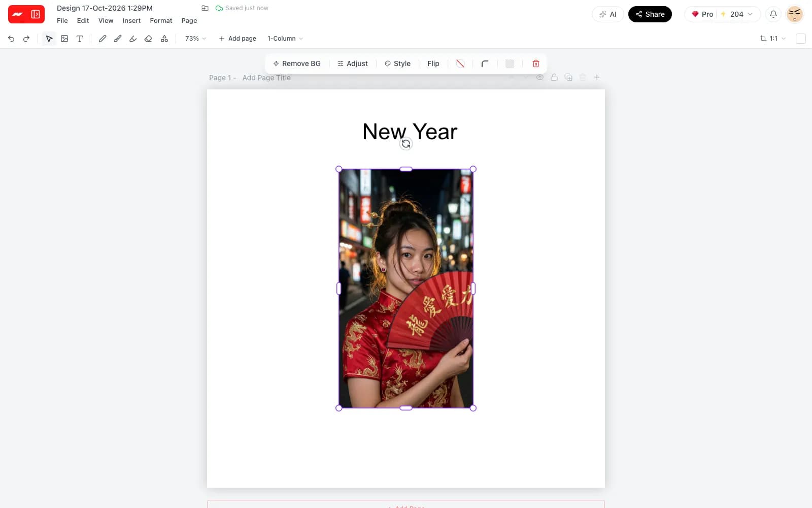Click the image rotate handle
This screenshot has height=508, width=812.
pos(406,144)
